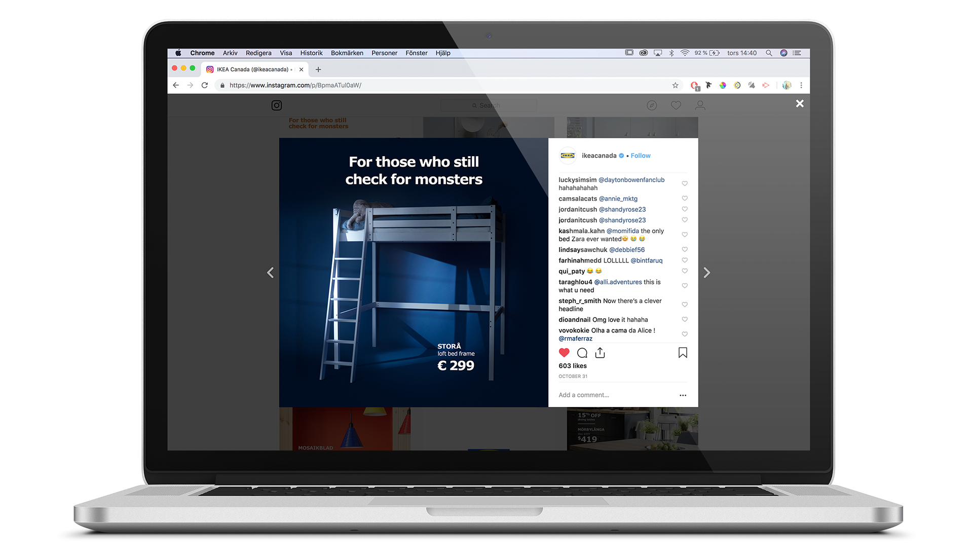Like kashmala.kahn's comment
973x560 pixels.
(685, 235)
